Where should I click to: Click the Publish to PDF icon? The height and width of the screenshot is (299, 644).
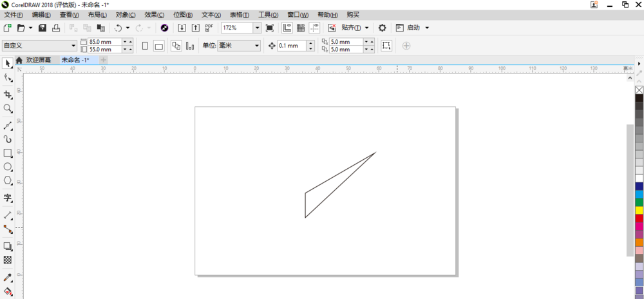point(209,28)
